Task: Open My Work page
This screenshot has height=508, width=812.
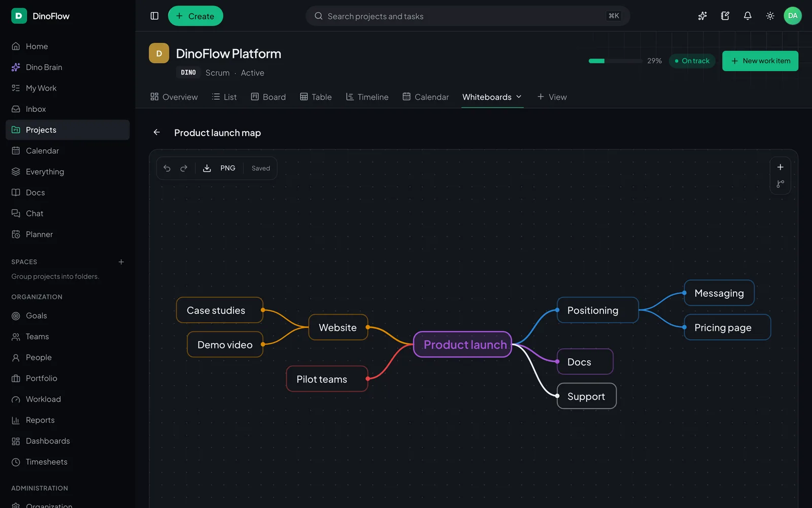Action: 67,88
